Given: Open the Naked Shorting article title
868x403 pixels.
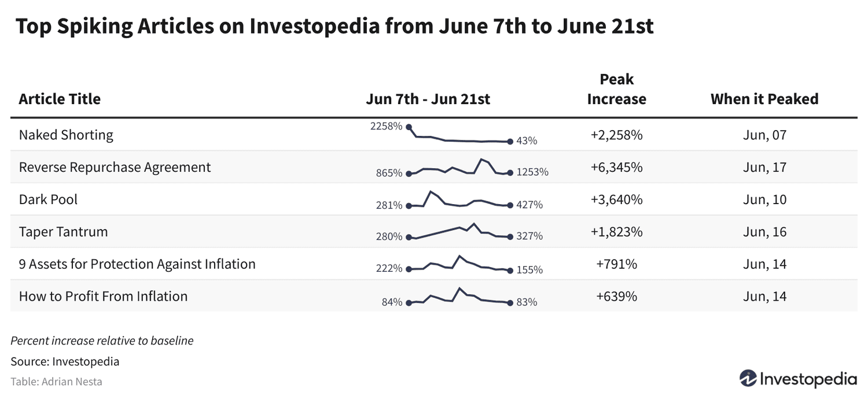Looking at the screenshot, I should (66, 135).
